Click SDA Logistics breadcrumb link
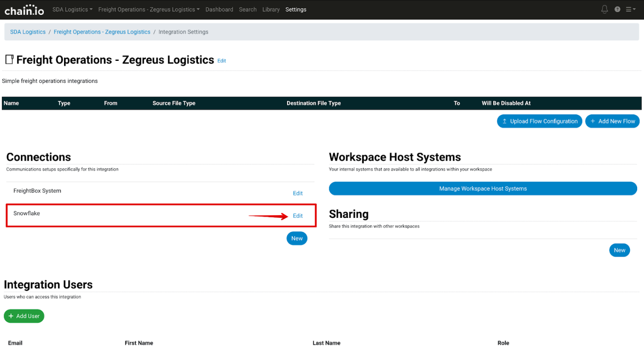The height and width of the screenshot is (355, 644). [x=28, y=32]
